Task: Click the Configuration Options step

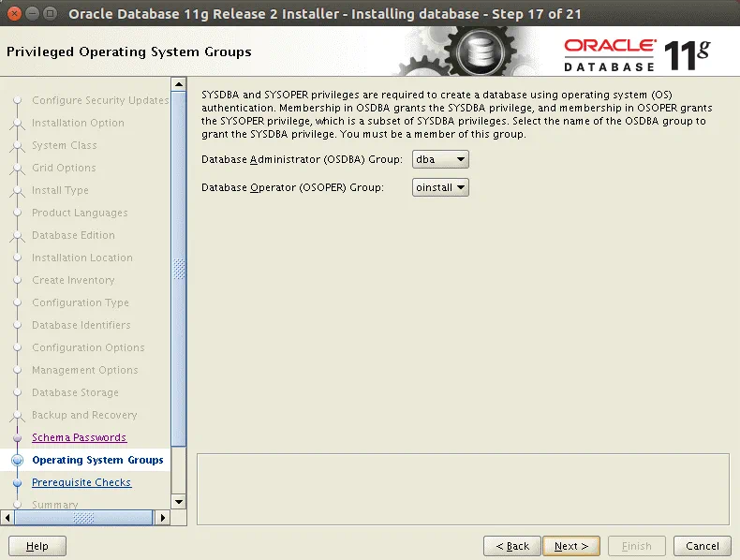Action: point(88,347)
